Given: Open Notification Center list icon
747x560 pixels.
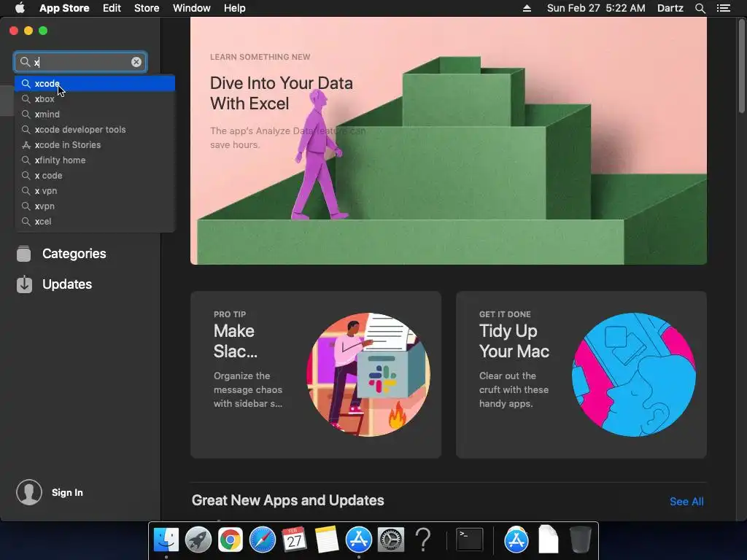Looking at the screenshot, I should [x=724, y=8].
